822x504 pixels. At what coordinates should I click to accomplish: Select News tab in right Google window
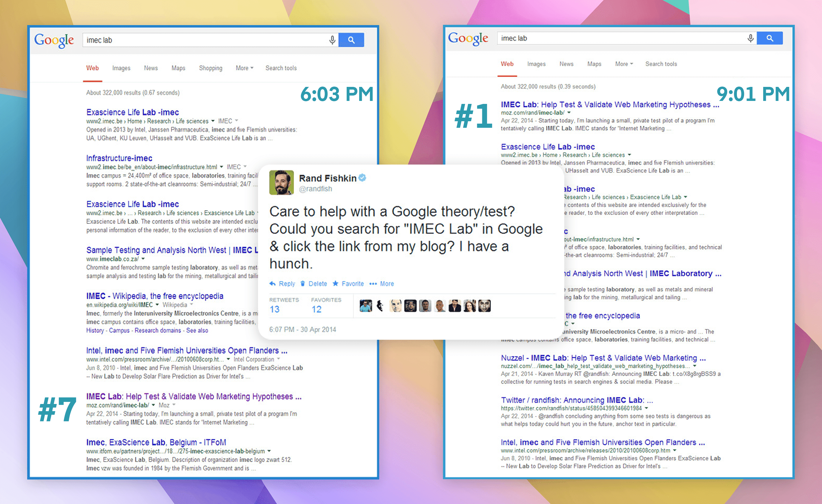click(566, 64)
